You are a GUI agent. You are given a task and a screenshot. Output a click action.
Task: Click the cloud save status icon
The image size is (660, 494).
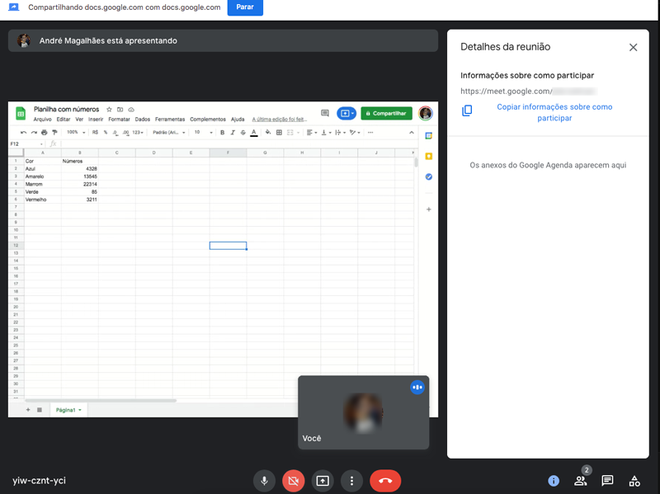131,109
